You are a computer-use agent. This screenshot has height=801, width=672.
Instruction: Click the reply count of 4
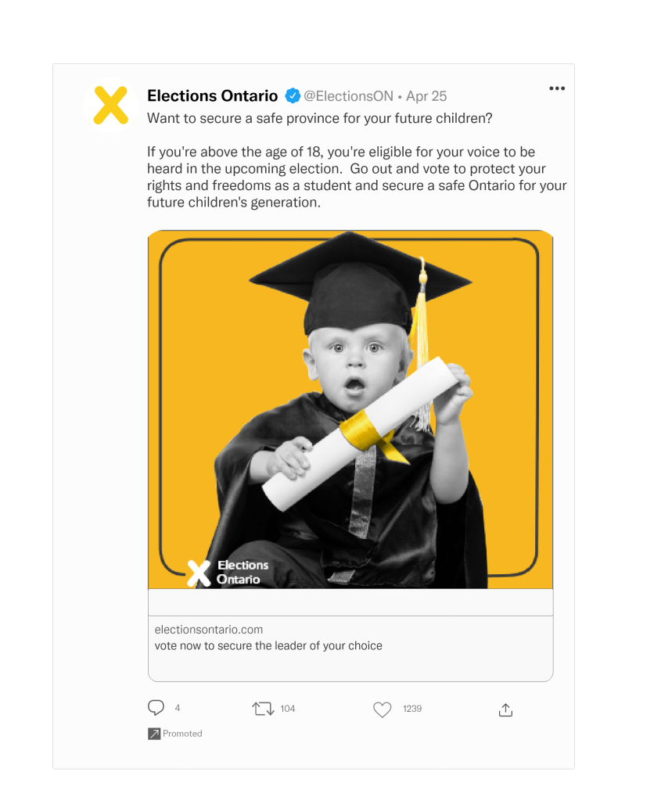tap(178, 709)
